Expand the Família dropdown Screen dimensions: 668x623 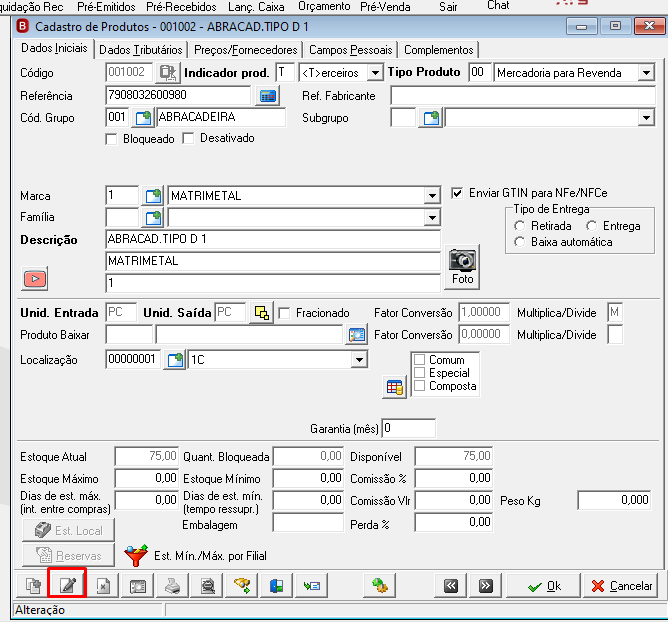[x=432, y=218]
